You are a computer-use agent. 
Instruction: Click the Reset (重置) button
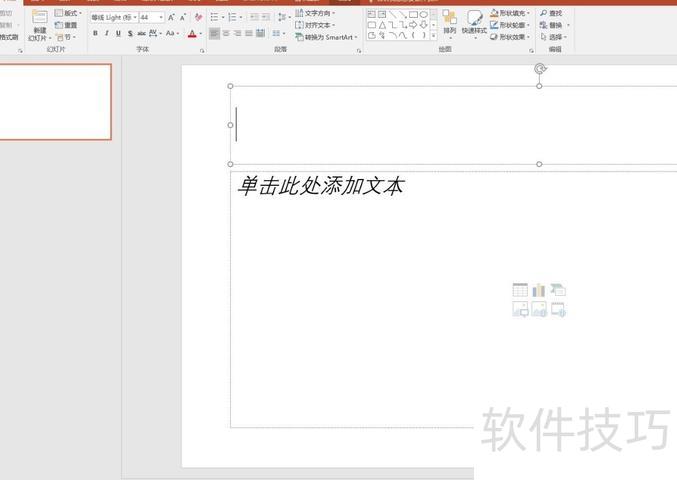(66, 25)
